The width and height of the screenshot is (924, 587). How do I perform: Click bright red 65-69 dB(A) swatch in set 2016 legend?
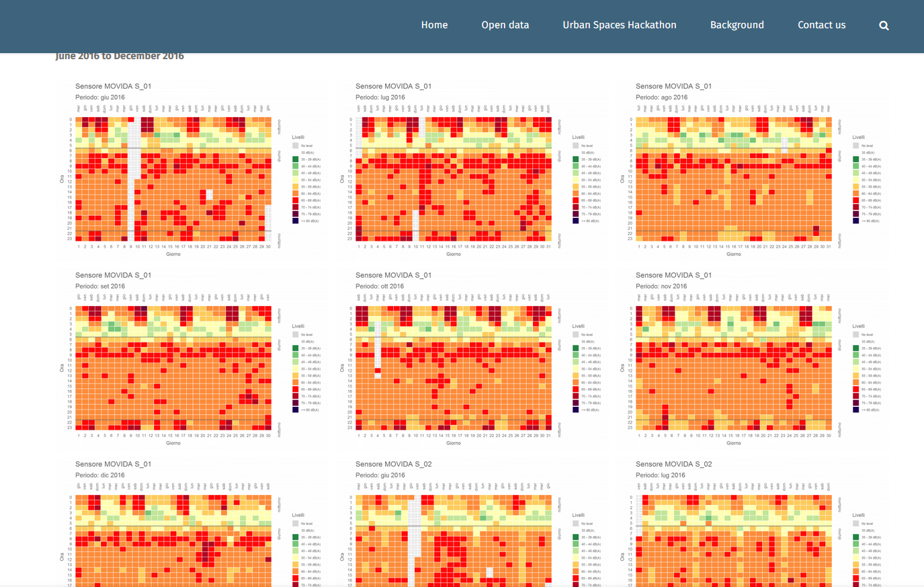point(295,389)
